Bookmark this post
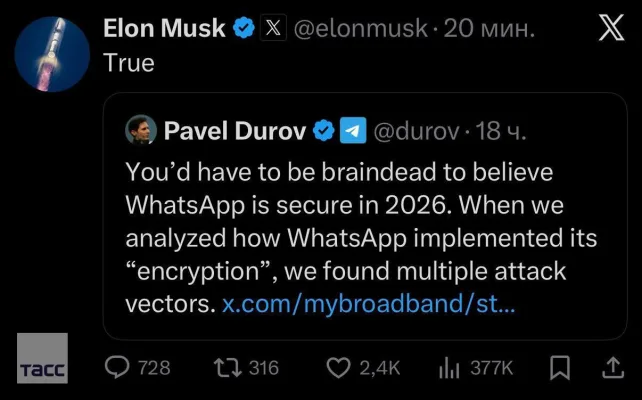The width and height of the screenshot is (642, 400). point(561,368)
